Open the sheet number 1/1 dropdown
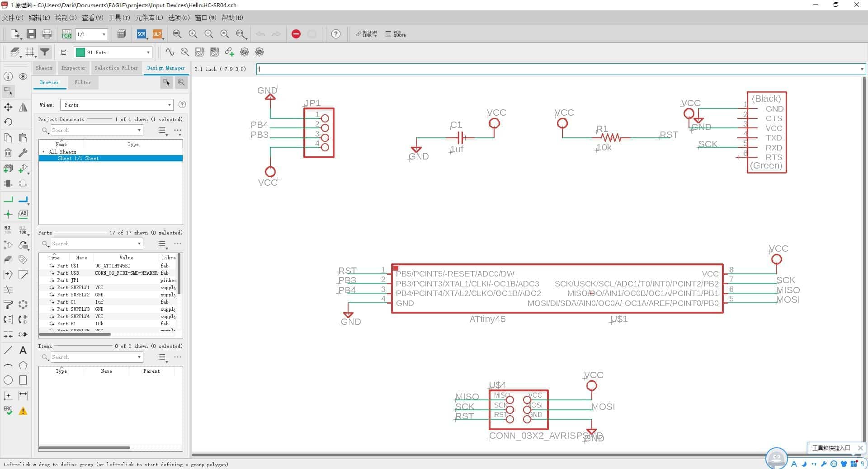The image size is (868, 469). coord(104,34)
